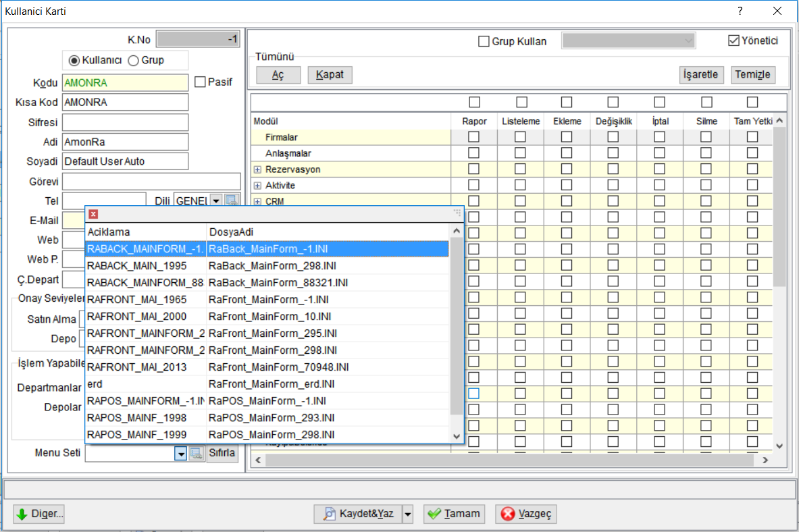Image resolution: width=799 pixels, height=532 pixels.
Task: Select RaFront_MainForm_295.INI row
Action: coord(267,334)
